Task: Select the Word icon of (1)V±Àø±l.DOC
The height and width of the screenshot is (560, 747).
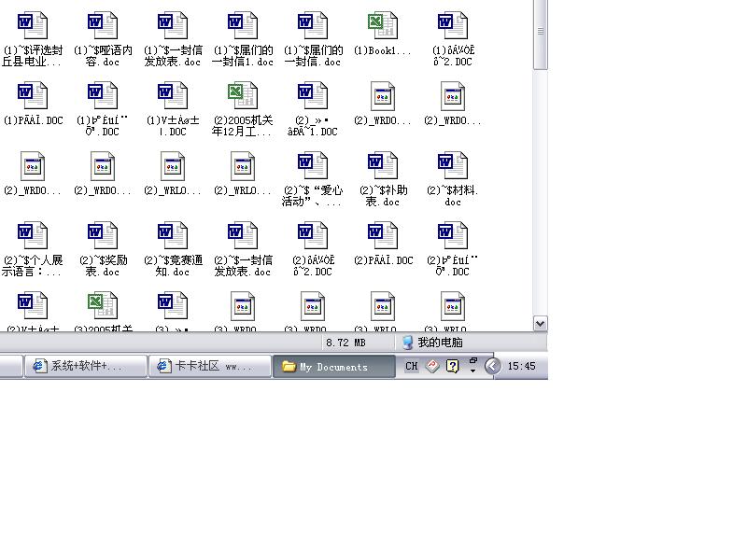Action: [x=173, y=96]
